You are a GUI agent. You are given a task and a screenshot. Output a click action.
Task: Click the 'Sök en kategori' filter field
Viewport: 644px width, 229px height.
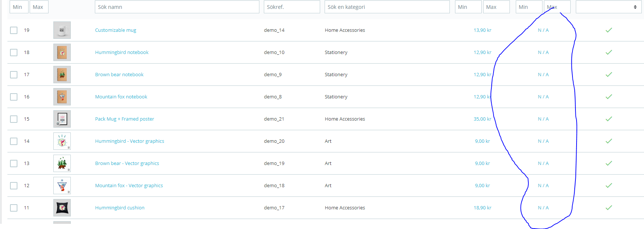pos(387,7)
